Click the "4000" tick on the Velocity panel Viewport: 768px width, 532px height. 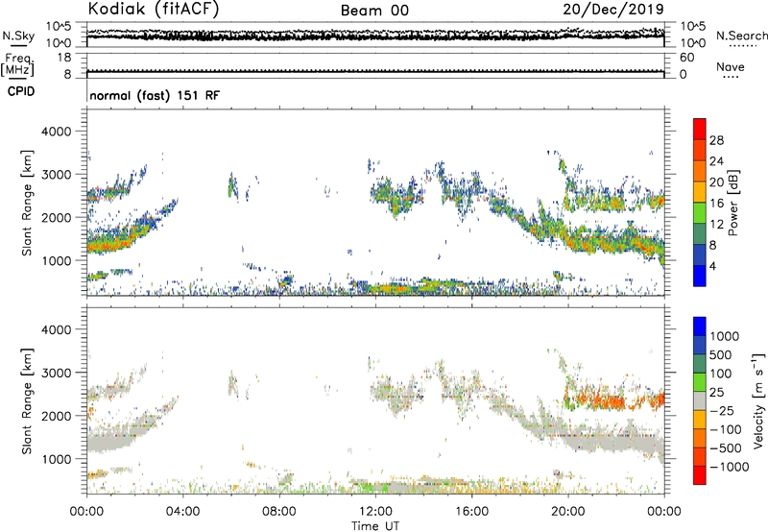tap(56, 329)
